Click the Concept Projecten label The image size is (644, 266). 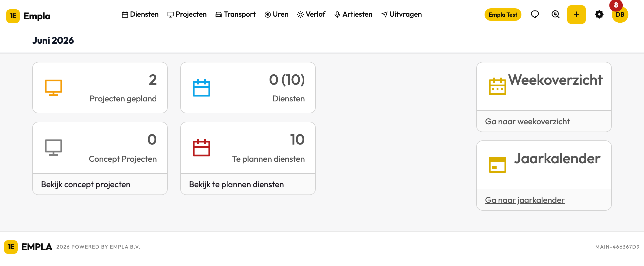[123, 159]
